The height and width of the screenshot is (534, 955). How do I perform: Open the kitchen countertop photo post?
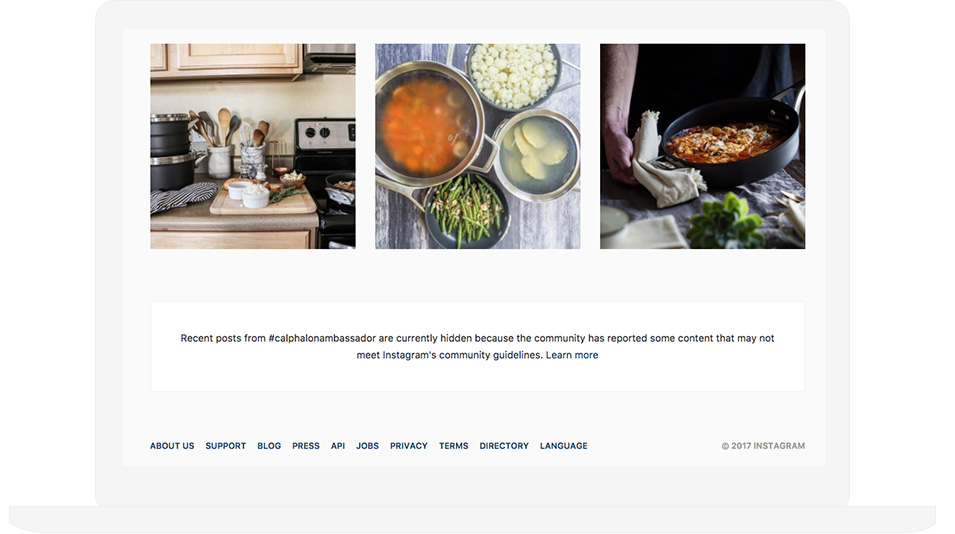253,146
